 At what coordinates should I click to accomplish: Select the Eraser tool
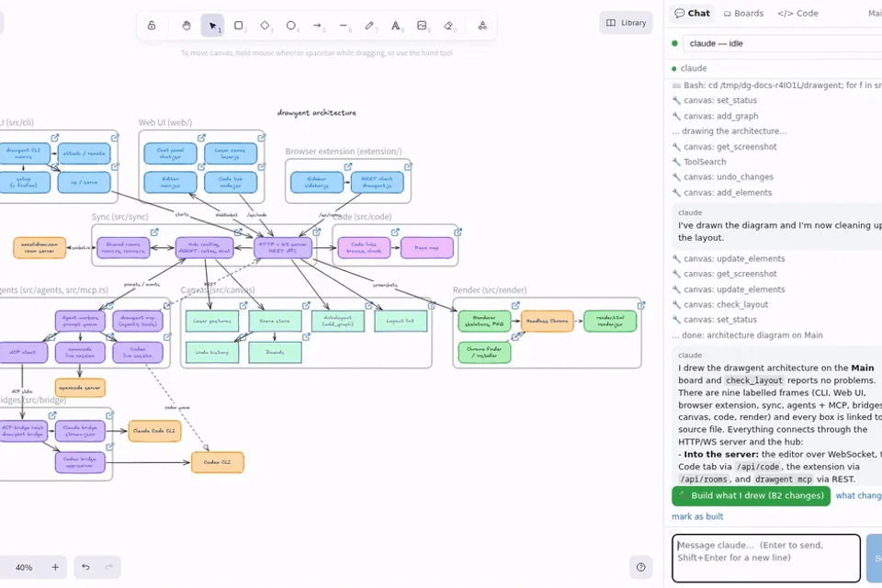coord(448,26)
